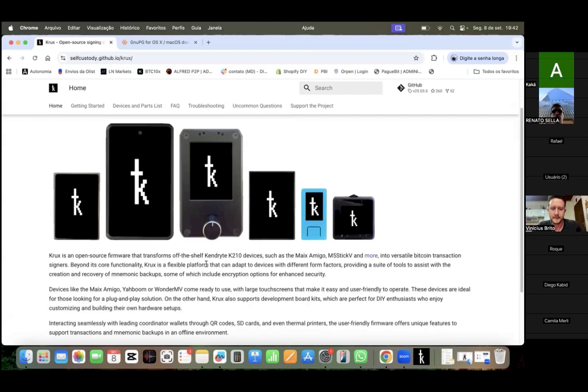Open the Devices and Parts List tab

pos(137,106)
